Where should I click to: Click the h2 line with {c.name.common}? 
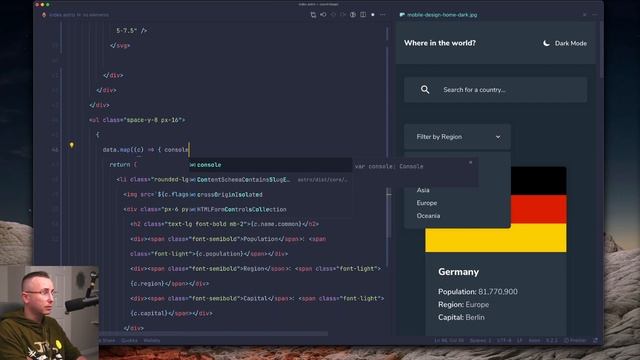[224, 224]
